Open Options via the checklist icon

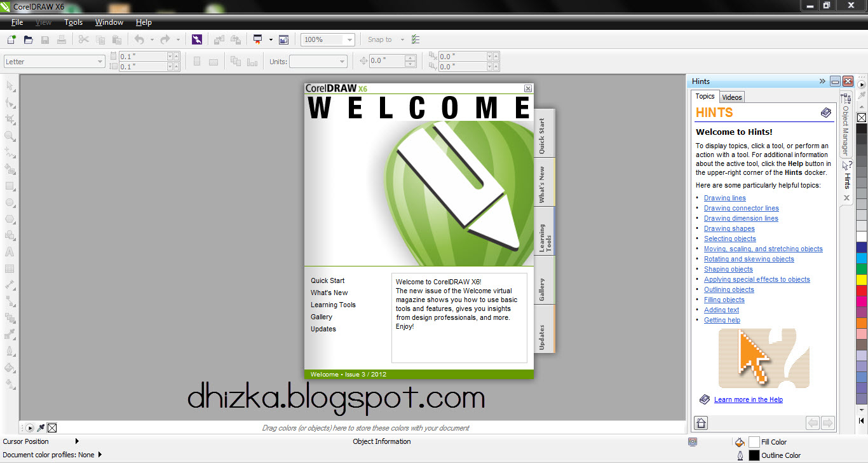[x=416, y=39]
